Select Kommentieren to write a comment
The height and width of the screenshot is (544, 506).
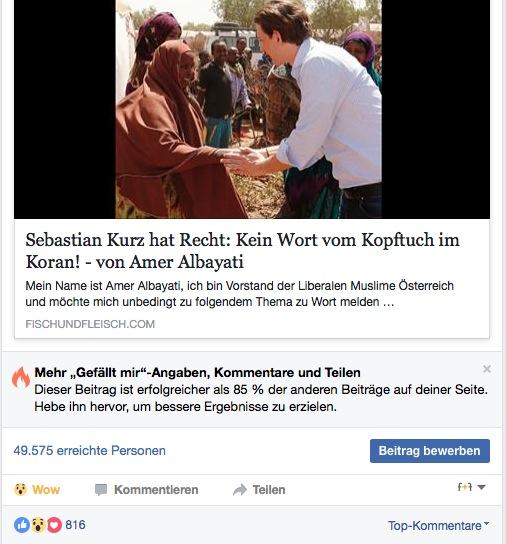(x=146, y=490)
